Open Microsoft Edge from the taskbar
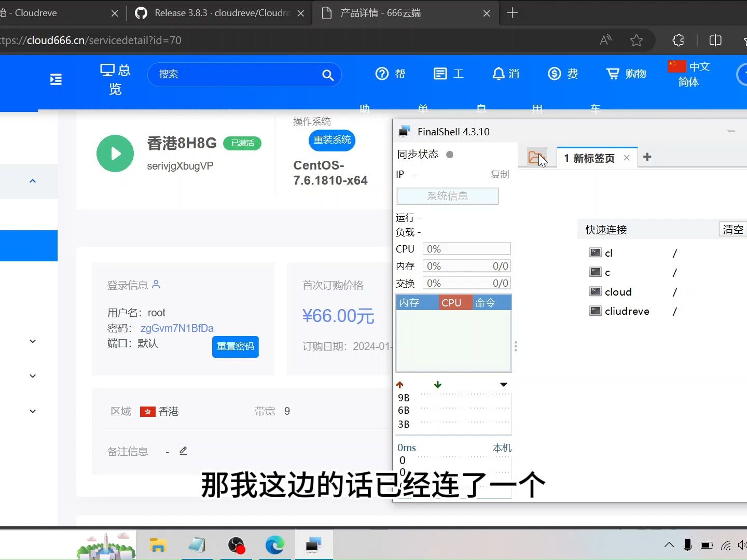Screen dimensions: 747x560 click(275, 545)
